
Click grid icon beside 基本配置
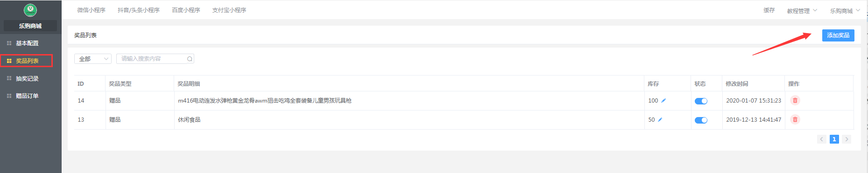pyautogui.click(x=9, y=43)
